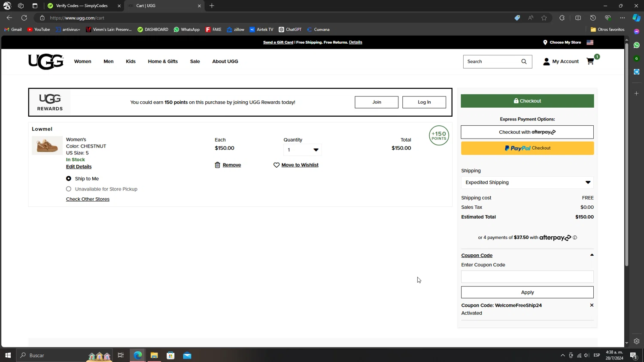The image size is (644, 362).
Task: Open Edge settings and more menu
Action: 623,18
